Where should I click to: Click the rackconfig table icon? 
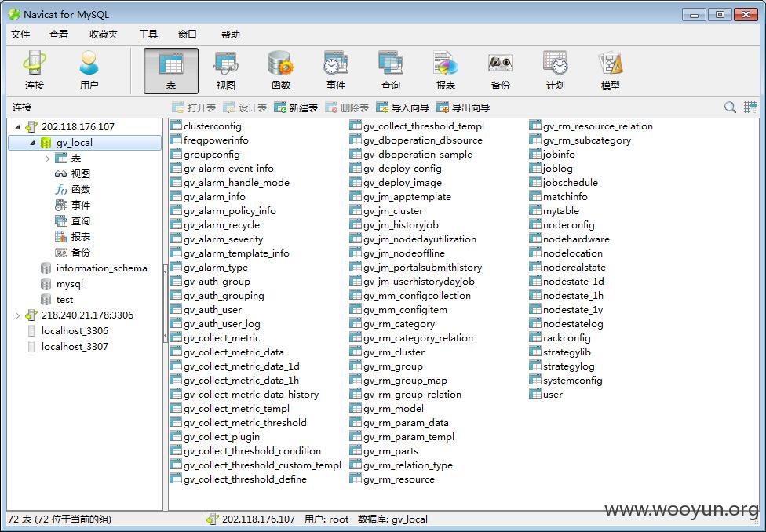pyautogui.click(x=535, y=338)
